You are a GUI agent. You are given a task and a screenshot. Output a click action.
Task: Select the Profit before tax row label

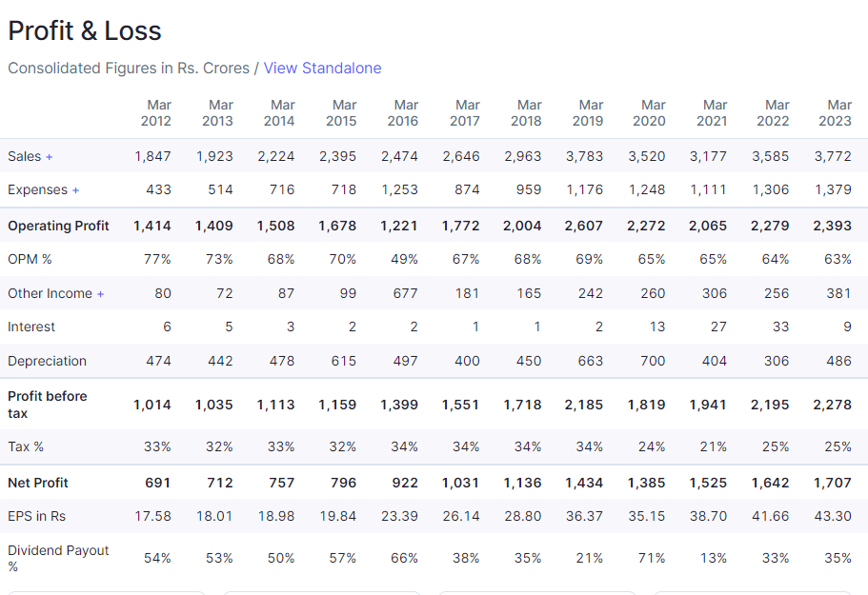pyautogui.click(x=47, y=405)
